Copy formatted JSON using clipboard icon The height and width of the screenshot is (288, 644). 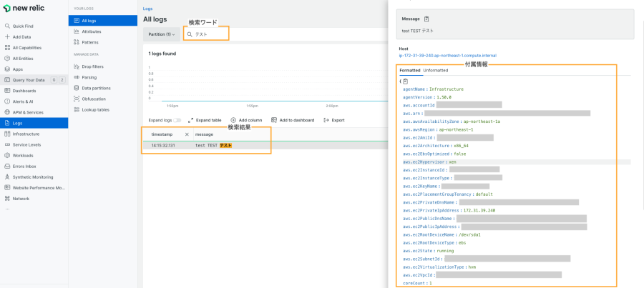tap(406, 81)
